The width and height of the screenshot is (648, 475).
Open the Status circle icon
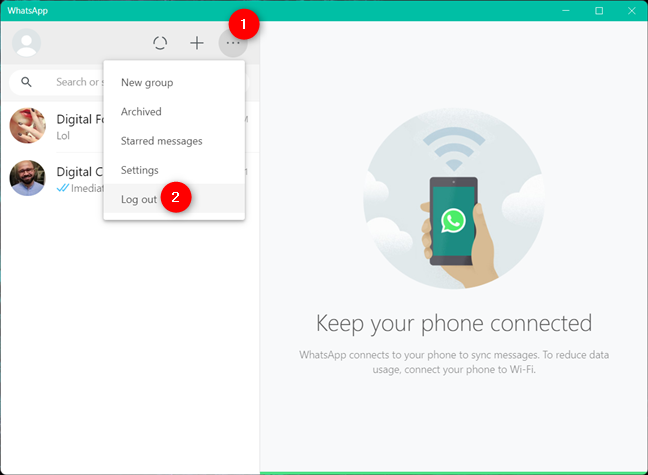tap(160, 43)
